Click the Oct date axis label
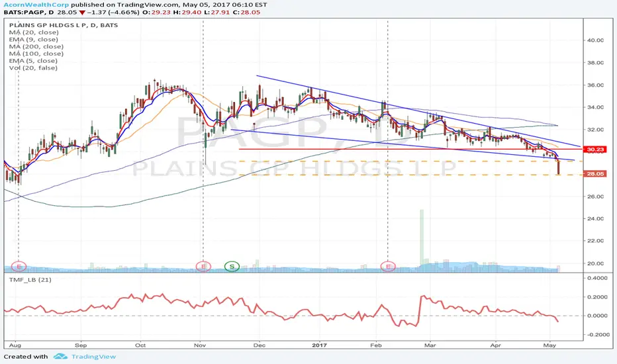Image resolution: width=617 pixels, height=364 pixels. (140, 345)
